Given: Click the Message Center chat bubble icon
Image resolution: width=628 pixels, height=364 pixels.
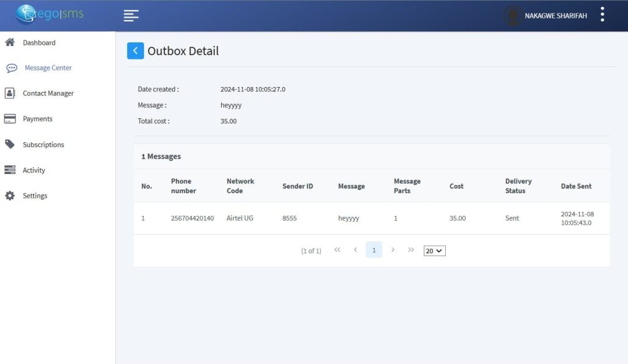Looking at the screenshot, I should [x=12, y=68].
